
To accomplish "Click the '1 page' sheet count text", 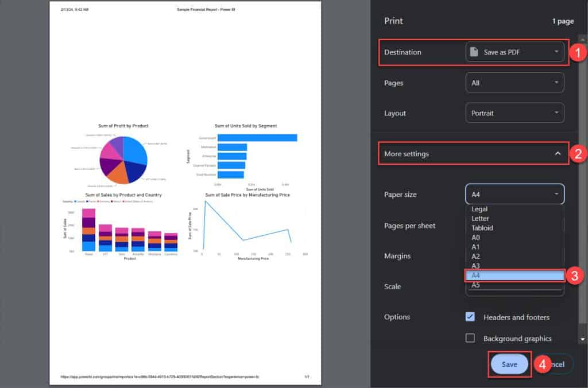I will (x=563, y=21).
